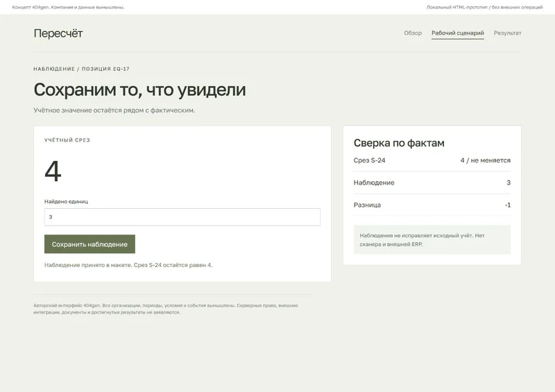Screen dimensions: 555x392
Task: Click the Разница value -1
Action: 508,205
